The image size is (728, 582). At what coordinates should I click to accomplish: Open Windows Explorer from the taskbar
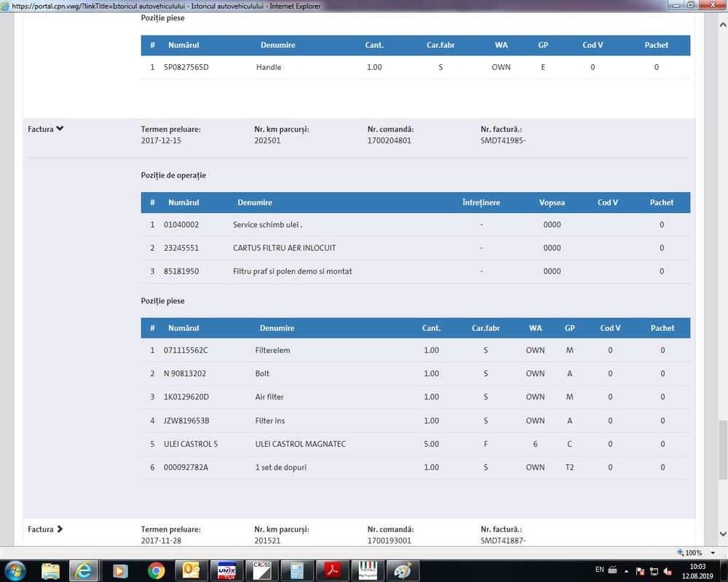point(51,570)
